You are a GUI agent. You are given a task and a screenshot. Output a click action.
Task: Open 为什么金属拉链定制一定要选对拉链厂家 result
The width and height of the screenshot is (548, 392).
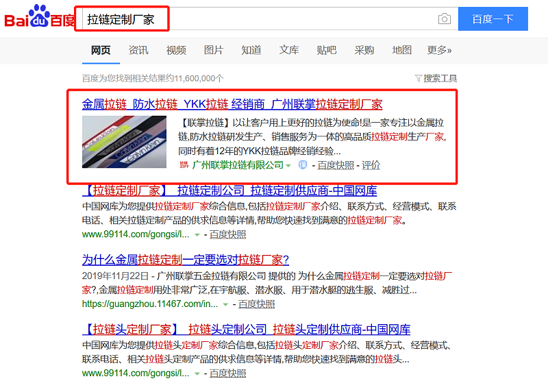[x=186, y=260]
